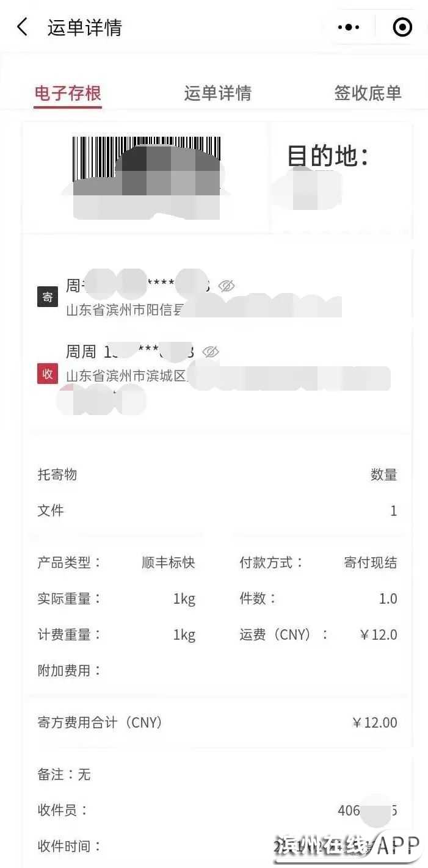Screen dimensions: 428x868
Task: Tap the 寄付现结 payment method value
Action: (x=370, y=562)
